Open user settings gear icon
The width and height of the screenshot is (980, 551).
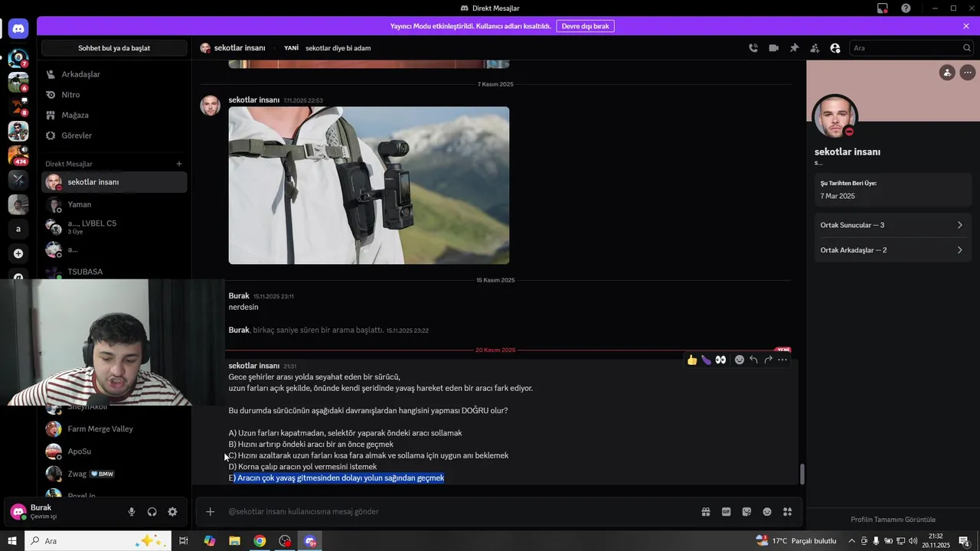pos(172,512)
